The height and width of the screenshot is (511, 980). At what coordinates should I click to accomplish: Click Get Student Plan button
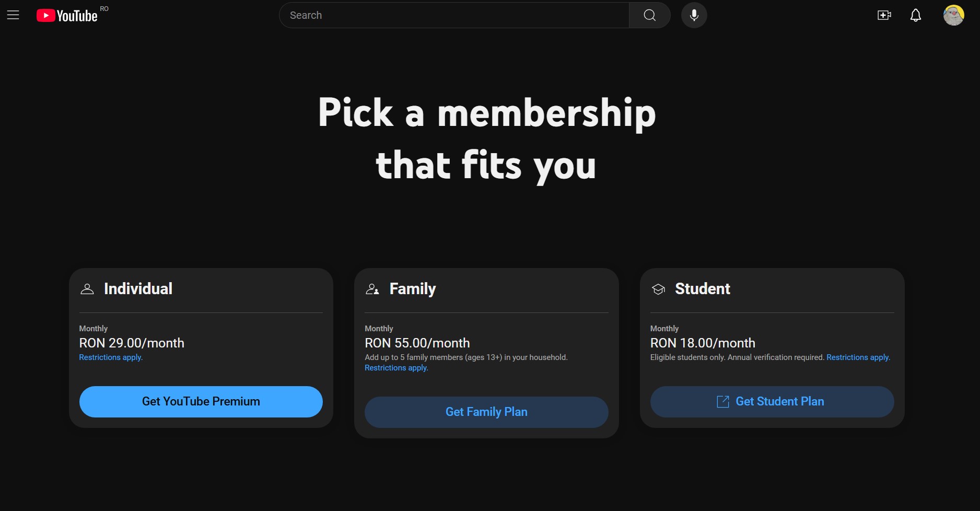tap(772, 401)
